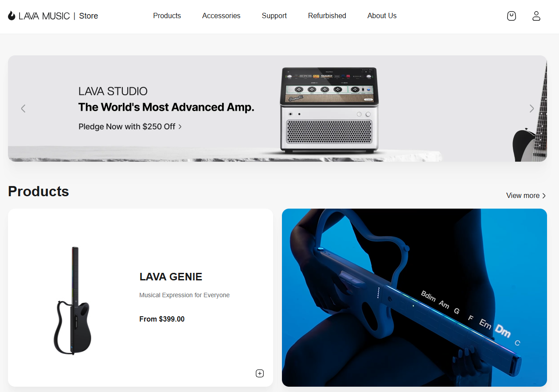Open the user account profile icon
This screenshot has height=392, width=559.
(536, 16)
